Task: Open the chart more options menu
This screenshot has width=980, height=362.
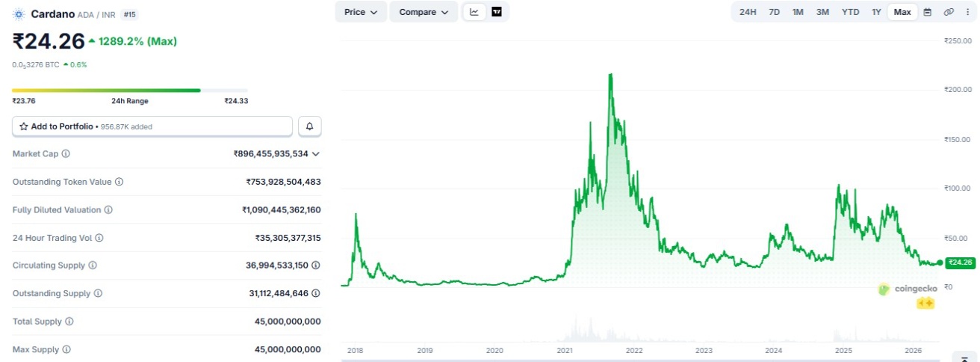Action: [x=967, y=12]
